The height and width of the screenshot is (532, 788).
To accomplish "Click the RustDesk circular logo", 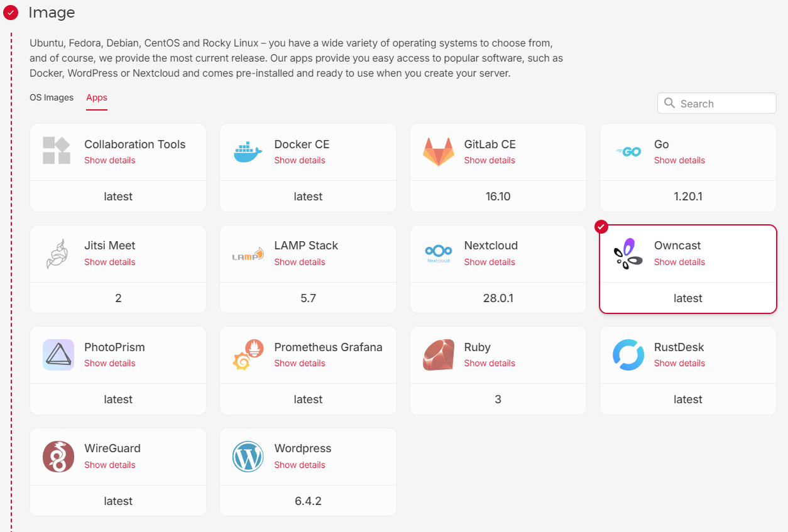I will tap(628, 355).
